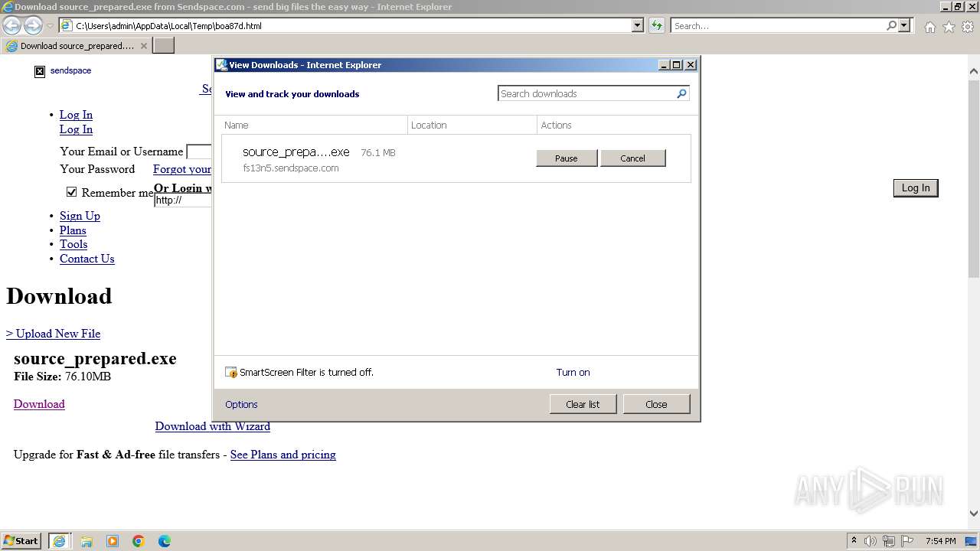The image size is (980, 551).
Task: Click page scrollbar down arrow
Action: tap(974, 514)
